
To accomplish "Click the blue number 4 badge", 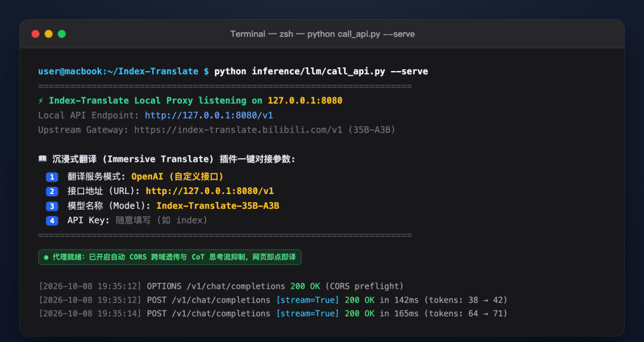I will click(52, 220).
